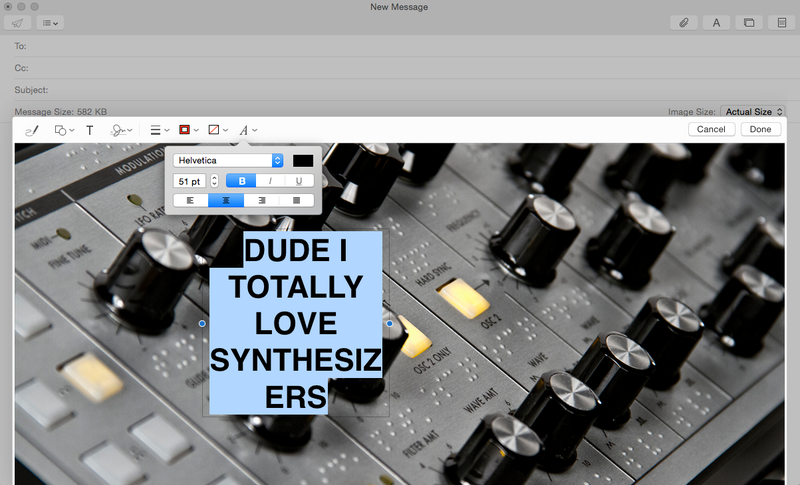The width and height of the screenshot is (800, 485).
Task: Open the Helvetica font dropdown
Action: point(228,160)
